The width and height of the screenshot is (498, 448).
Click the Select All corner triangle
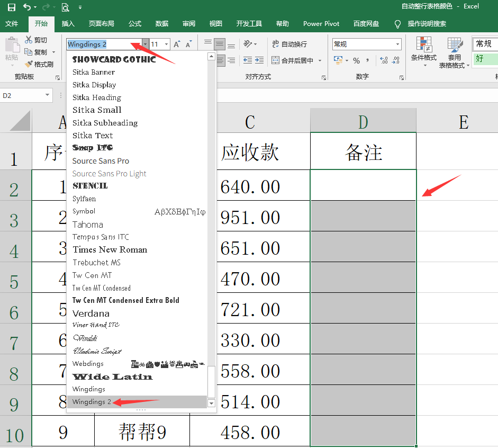[20, 120]
